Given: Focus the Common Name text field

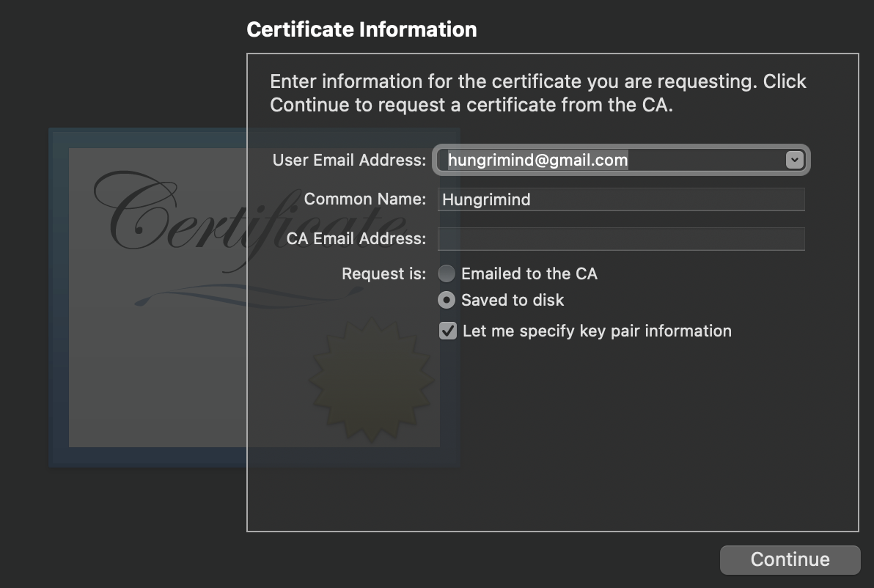Looking at the screenshot, I should pyautogui.click(x=621, y=199).
